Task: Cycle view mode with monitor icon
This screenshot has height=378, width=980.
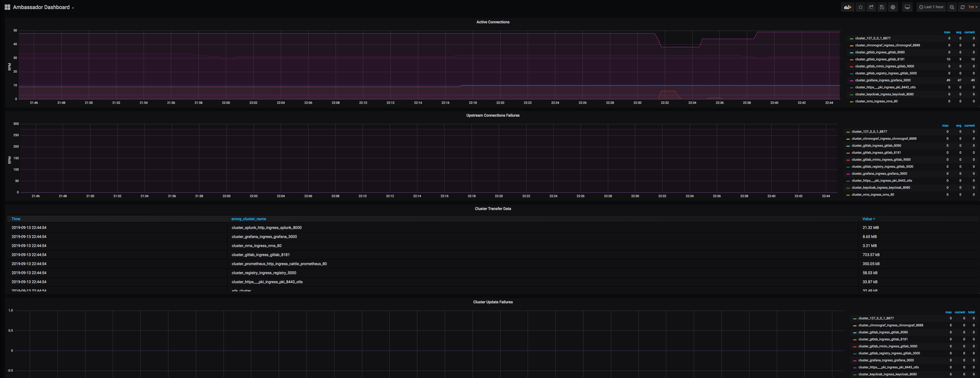Action: [x=907, y=7]
